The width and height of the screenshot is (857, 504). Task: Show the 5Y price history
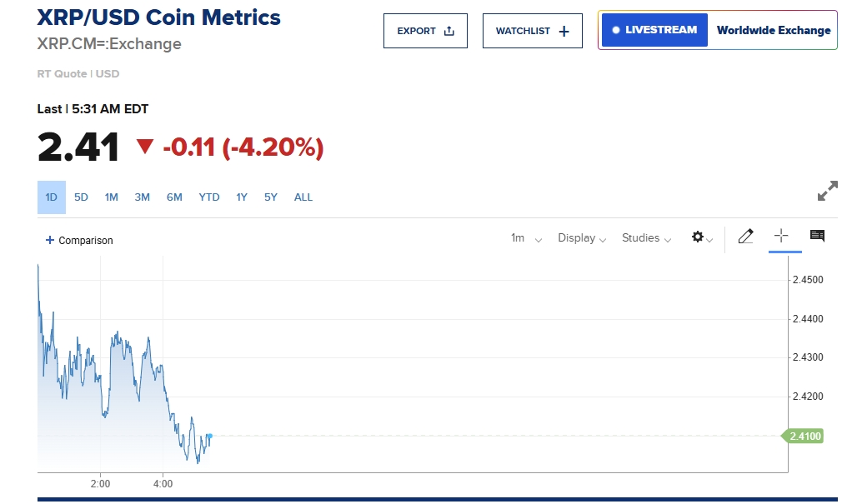coord(271,197)
